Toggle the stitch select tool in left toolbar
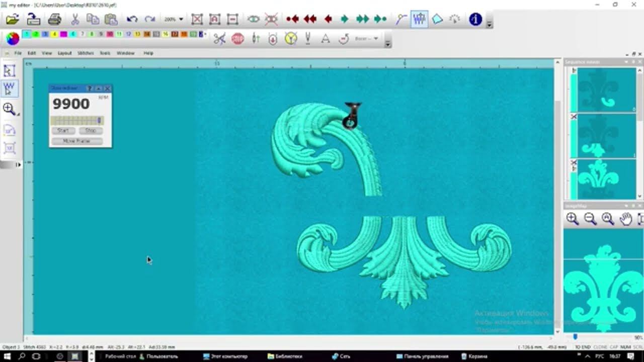Image resolution: width=644 pixels, height=362 pixels. pos(10,89)
